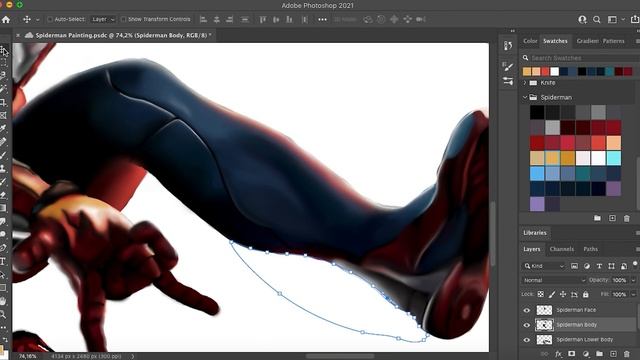Hide the Spiderman Body layer
The image size is (640, 360).
pos(527,325)
